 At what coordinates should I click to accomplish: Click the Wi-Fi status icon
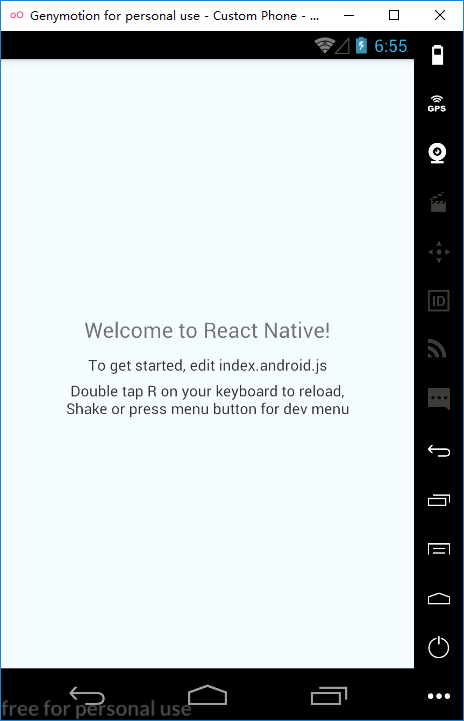tap(324, 46)
